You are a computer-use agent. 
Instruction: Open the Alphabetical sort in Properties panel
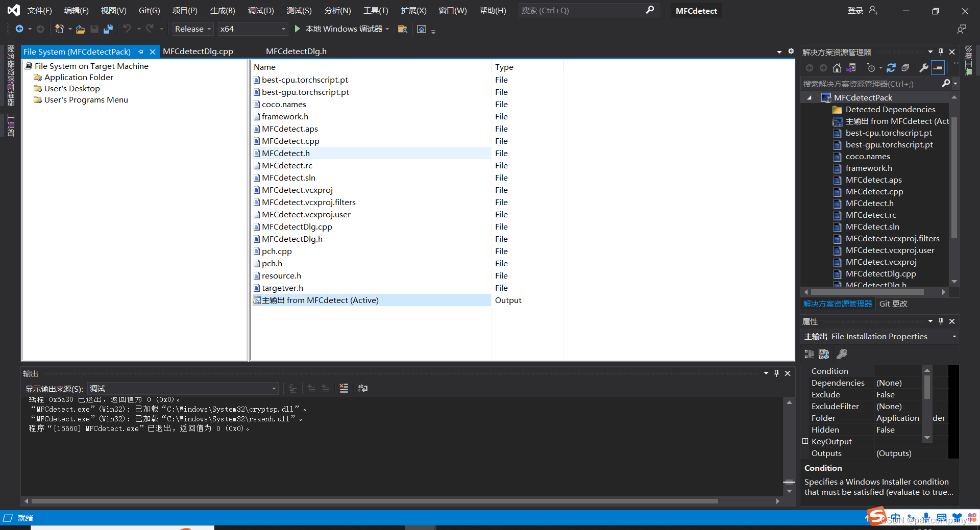[824, 354]
